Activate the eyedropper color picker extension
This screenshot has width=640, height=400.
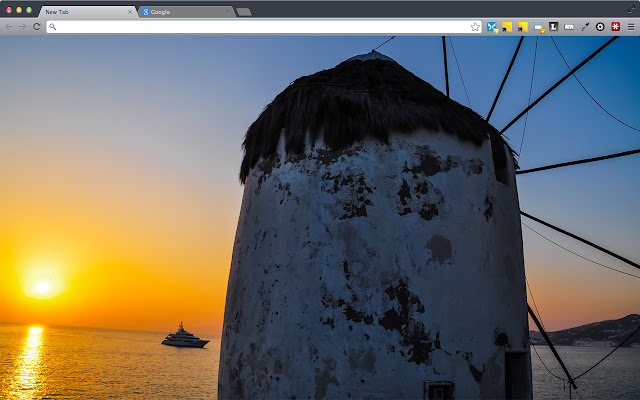(x=585, y=27)
